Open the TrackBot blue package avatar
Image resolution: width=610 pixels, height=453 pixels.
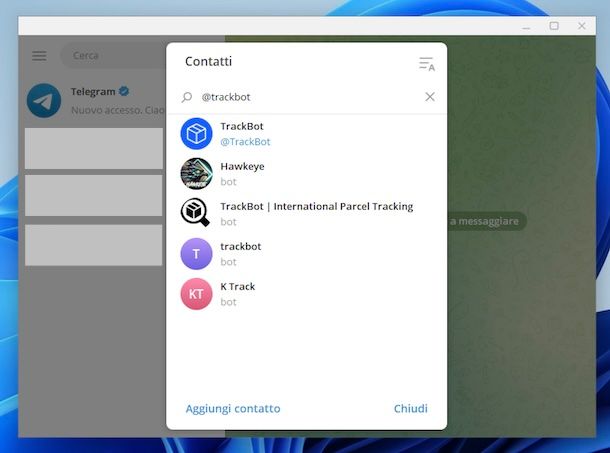196,133
